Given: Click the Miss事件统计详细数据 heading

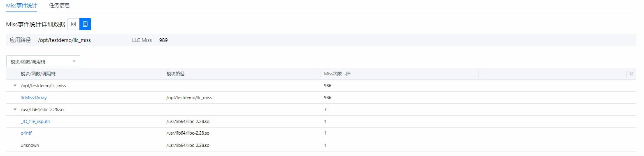Looking at the screenshot, I should click(x=36, y=24).
